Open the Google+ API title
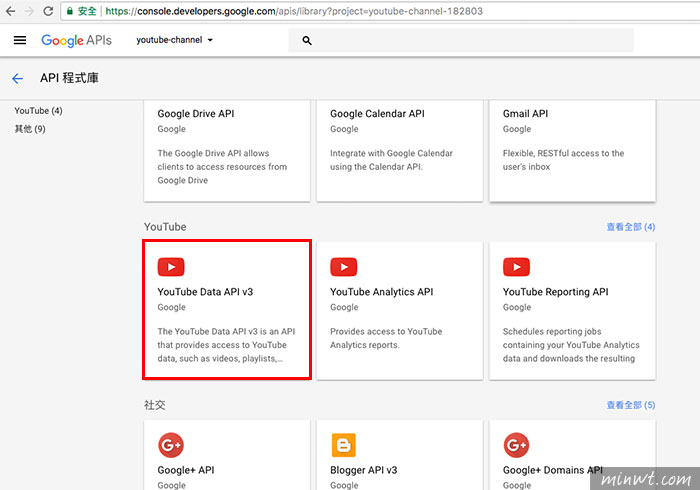The image size is (700, 490). point(186,470)
